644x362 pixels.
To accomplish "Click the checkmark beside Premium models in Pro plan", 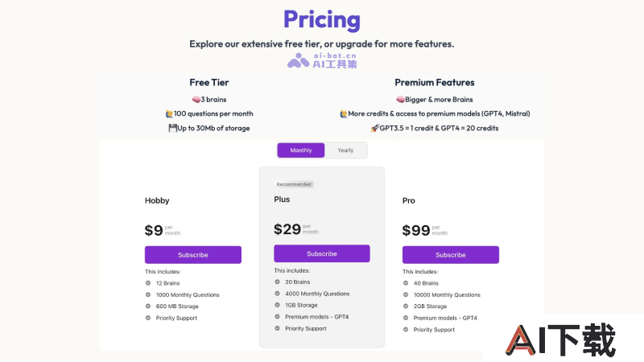I will pos(406,318).
